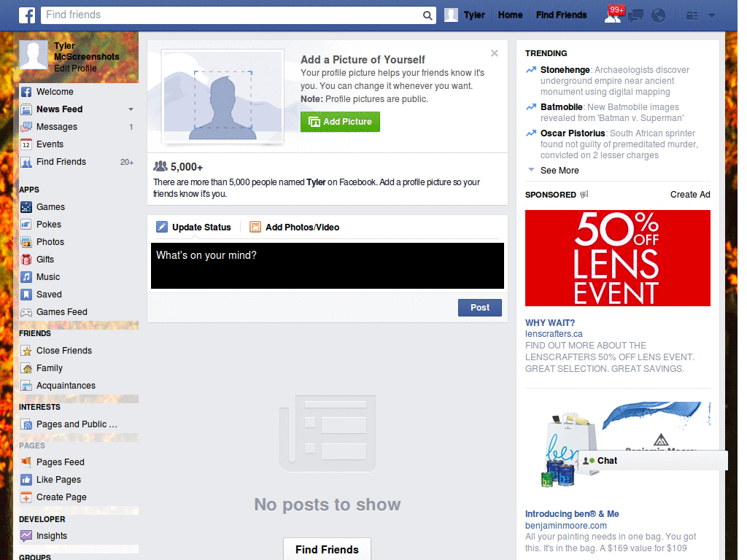Click the green Add Picture button

coord(340,122)
